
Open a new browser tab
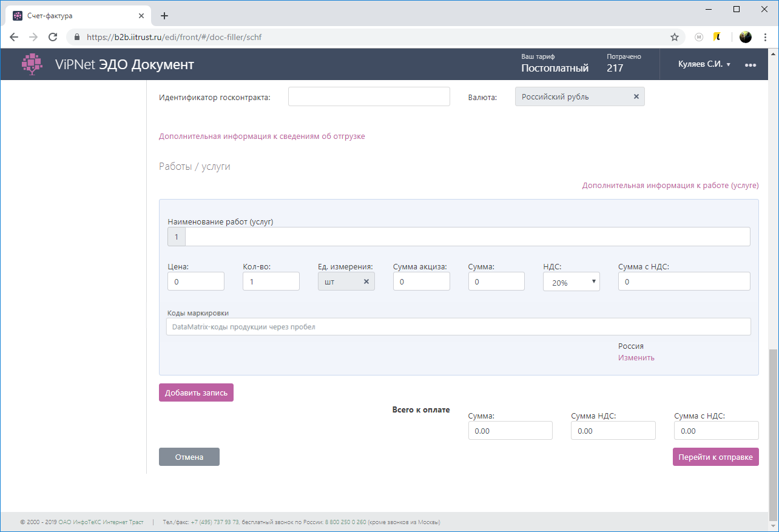coord(164,15)
